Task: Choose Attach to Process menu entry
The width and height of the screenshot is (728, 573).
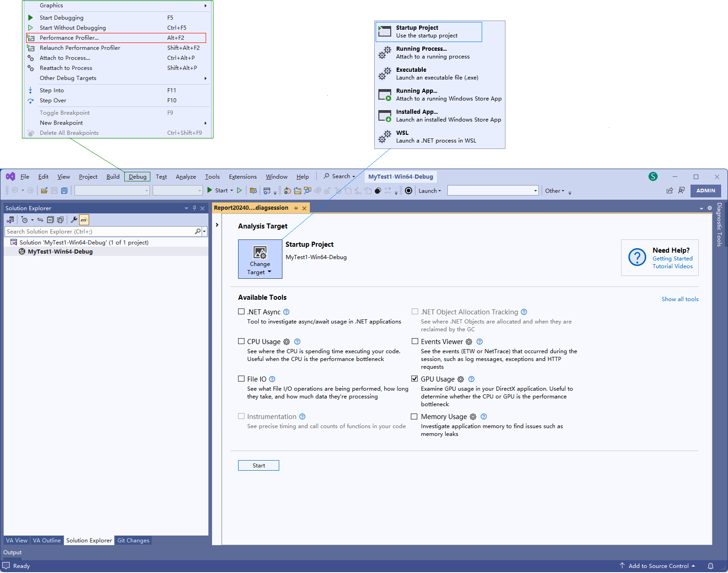Action: click(x=116, y=58)
